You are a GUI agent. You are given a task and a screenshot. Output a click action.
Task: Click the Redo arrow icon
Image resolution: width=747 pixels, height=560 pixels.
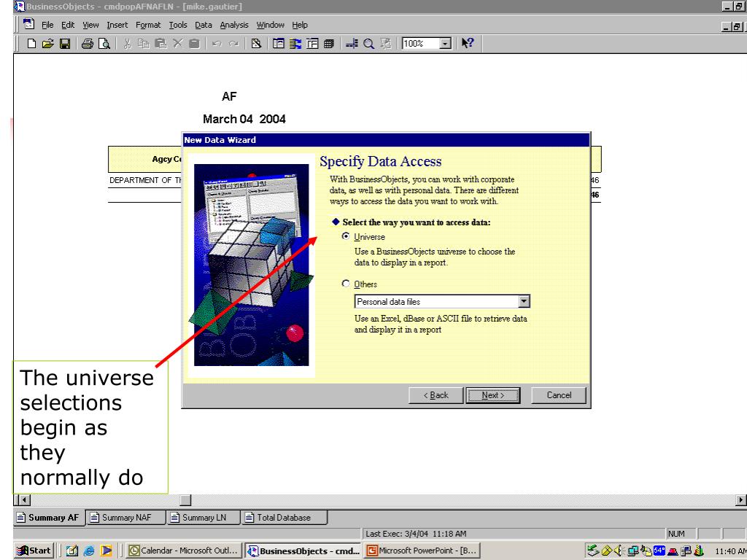233,44
